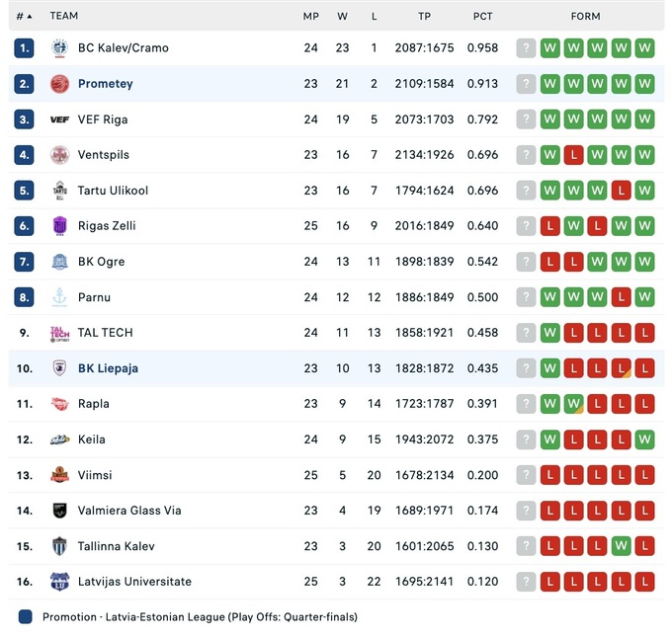Open the BK Liepaja team link
This screenshot has height=638, width=672.
coord(108,368)
